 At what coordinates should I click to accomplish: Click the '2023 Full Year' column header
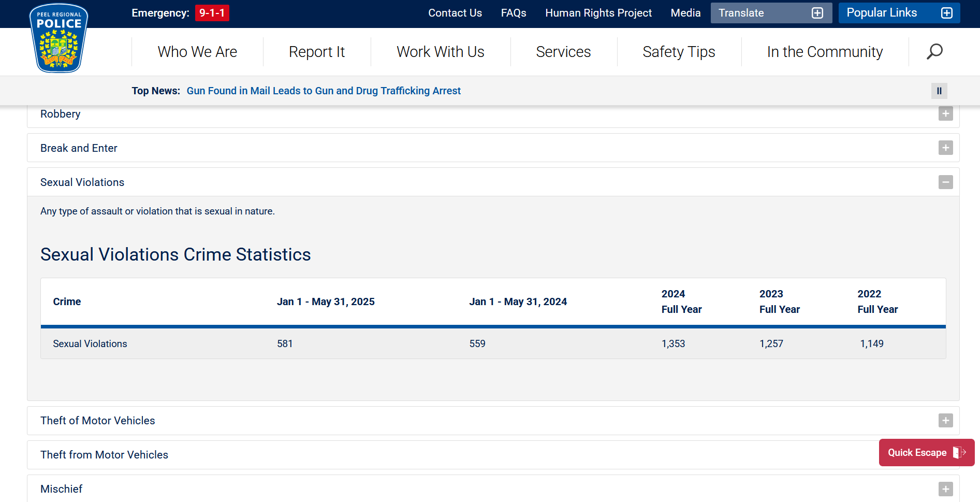pos(780,302)
